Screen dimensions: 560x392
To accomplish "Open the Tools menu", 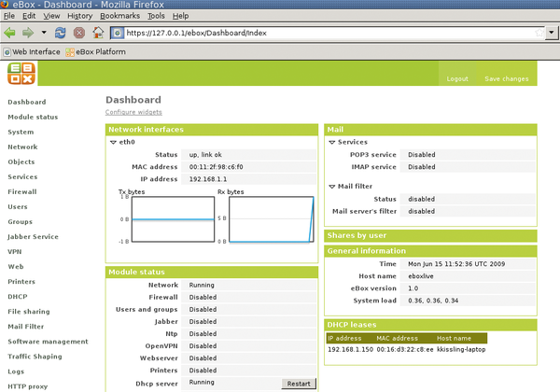I will click(156, 16).
